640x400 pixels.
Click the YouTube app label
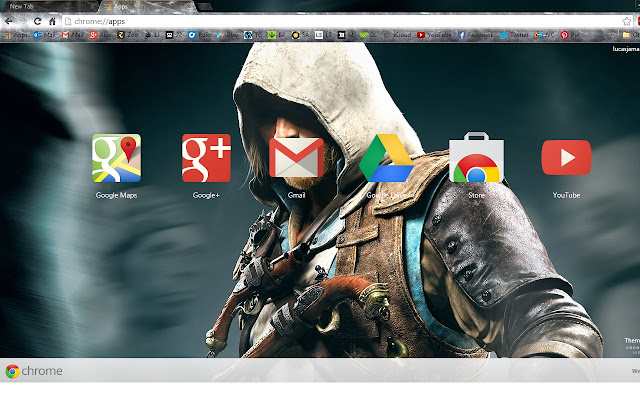[x=566, y=195]
